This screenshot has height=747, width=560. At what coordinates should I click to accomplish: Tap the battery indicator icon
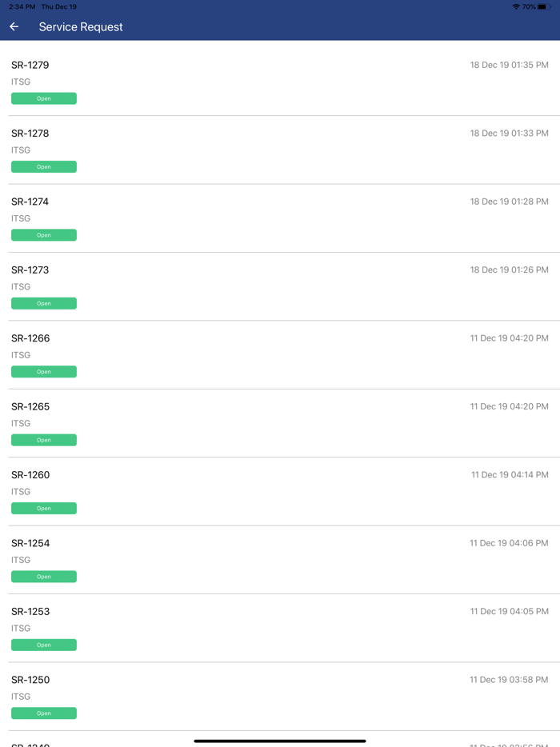(x=543, y=6)
